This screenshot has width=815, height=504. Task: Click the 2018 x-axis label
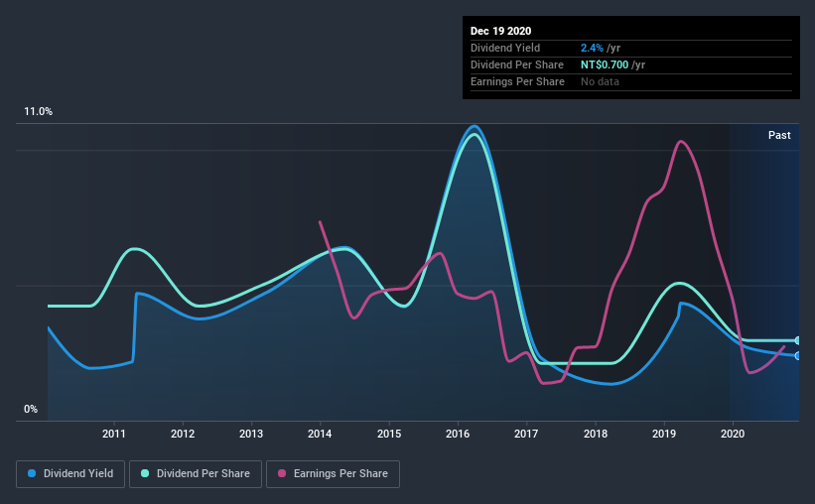[x=596, y=434]
